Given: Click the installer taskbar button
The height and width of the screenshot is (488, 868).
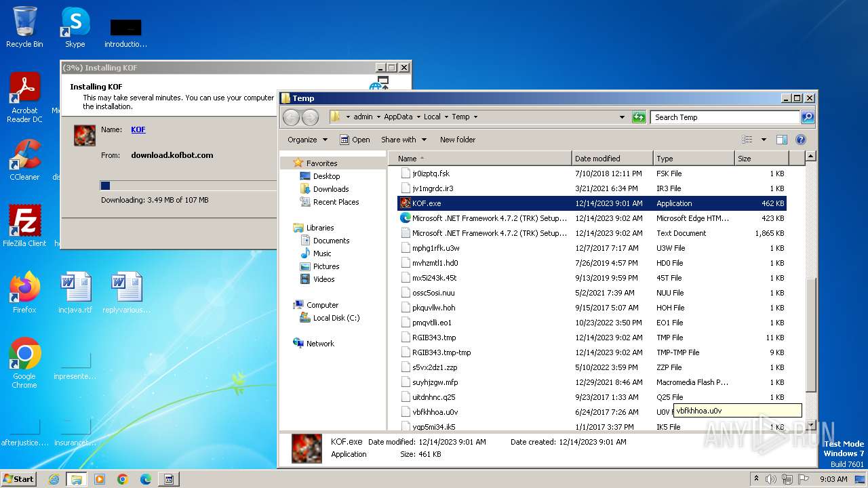Looking at the screenshot, I should [x=169, y=479].
